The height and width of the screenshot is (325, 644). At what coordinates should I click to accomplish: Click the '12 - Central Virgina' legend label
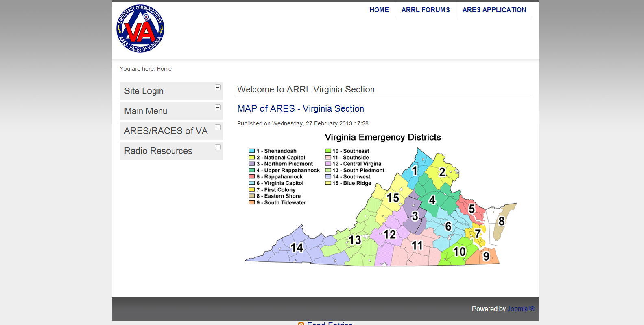[x=357, y=164]
